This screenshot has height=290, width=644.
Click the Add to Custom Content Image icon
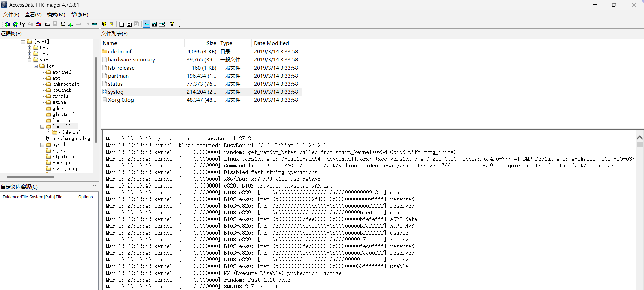pos(71,24)
